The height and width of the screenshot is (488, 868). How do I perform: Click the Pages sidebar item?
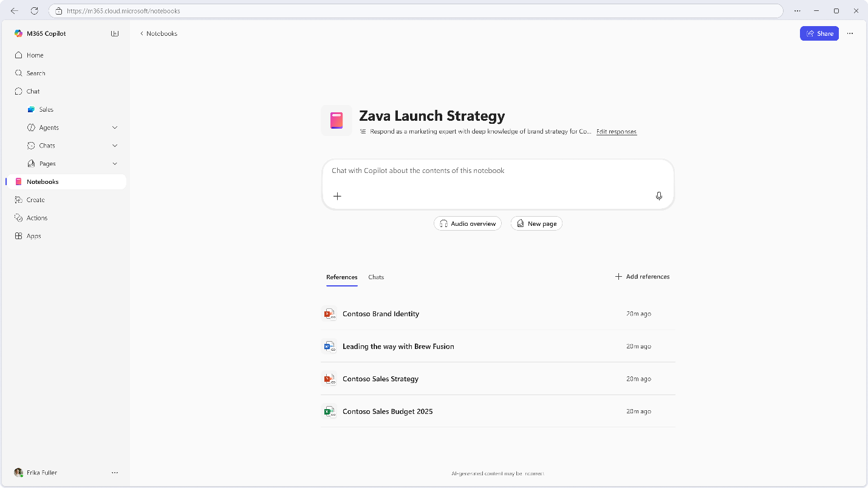[x=47, y=164]
